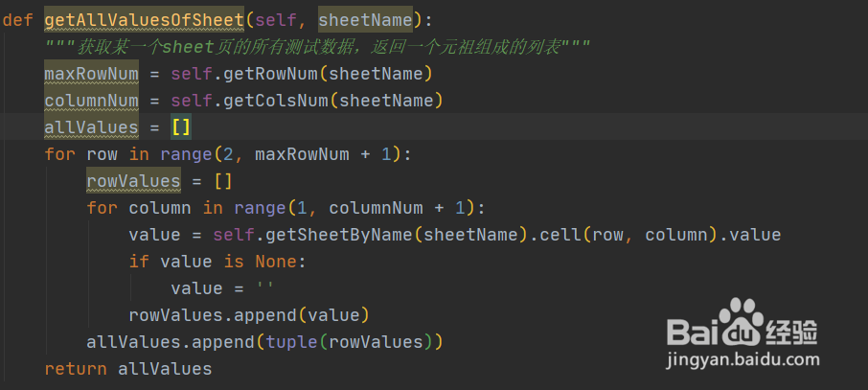868x390 pixels.
Task: Click columnNum inside range(1, columnNum + 1)
Action: pyautogui.click(x=376, y=208)
